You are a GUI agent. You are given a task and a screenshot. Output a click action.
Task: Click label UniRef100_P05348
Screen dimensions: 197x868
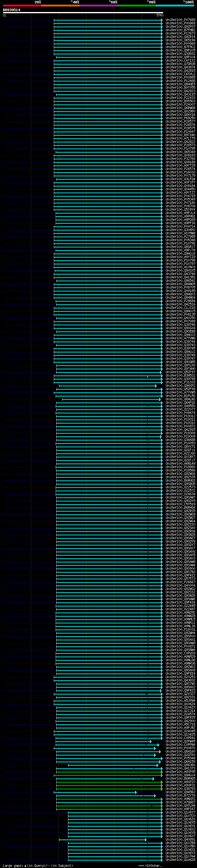pos(180,758)
